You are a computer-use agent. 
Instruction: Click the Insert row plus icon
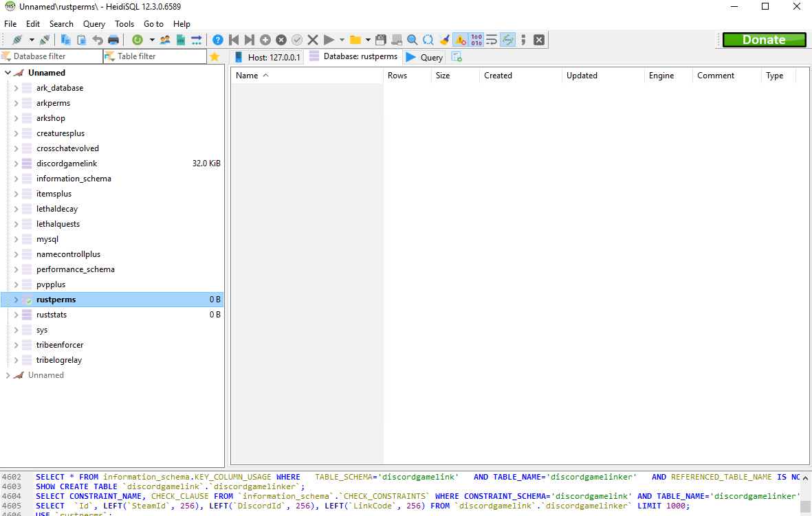click(265, 40)
